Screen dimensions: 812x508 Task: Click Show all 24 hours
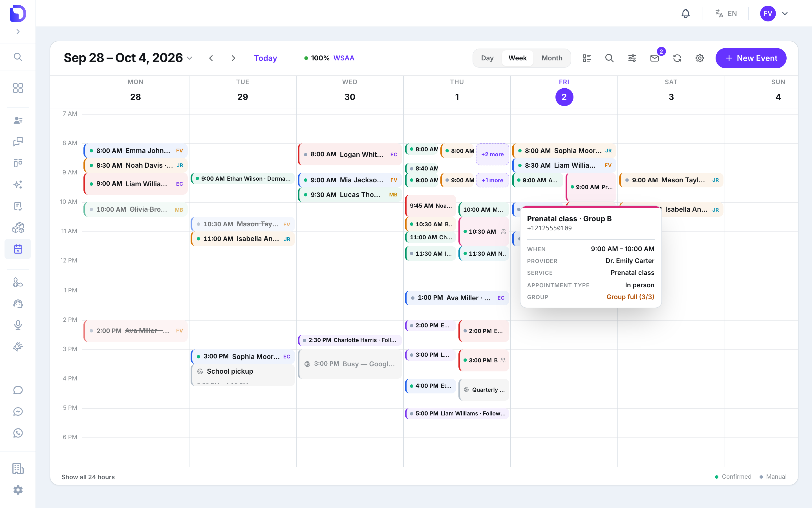(88, 477)
